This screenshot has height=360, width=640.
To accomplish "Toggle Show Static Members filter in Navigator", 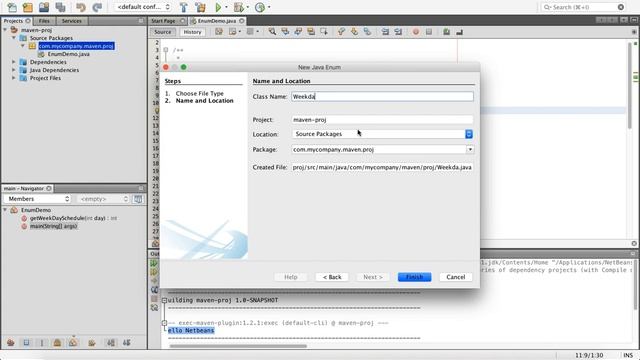I will click(42, 342).
